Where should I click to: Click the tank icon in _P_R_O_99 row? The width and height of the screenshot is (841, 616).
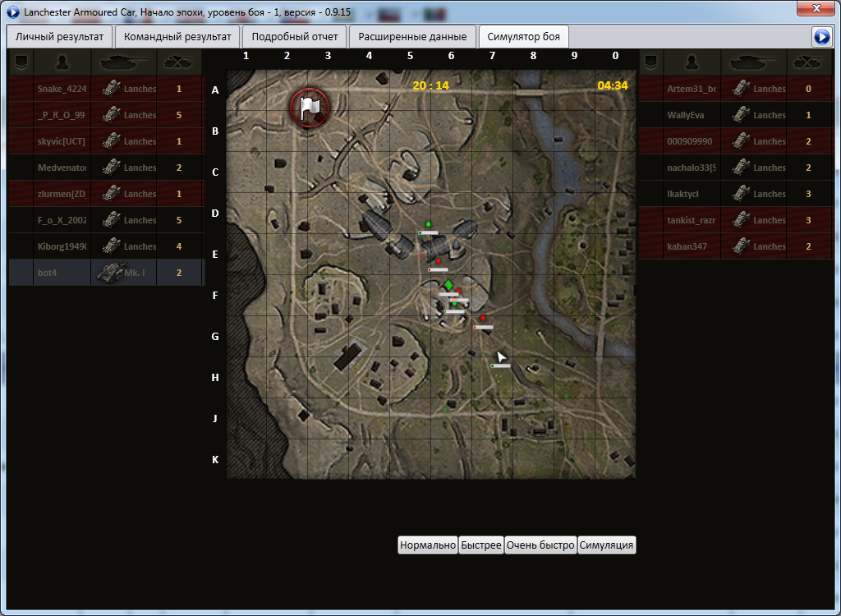tap(111, 114)
